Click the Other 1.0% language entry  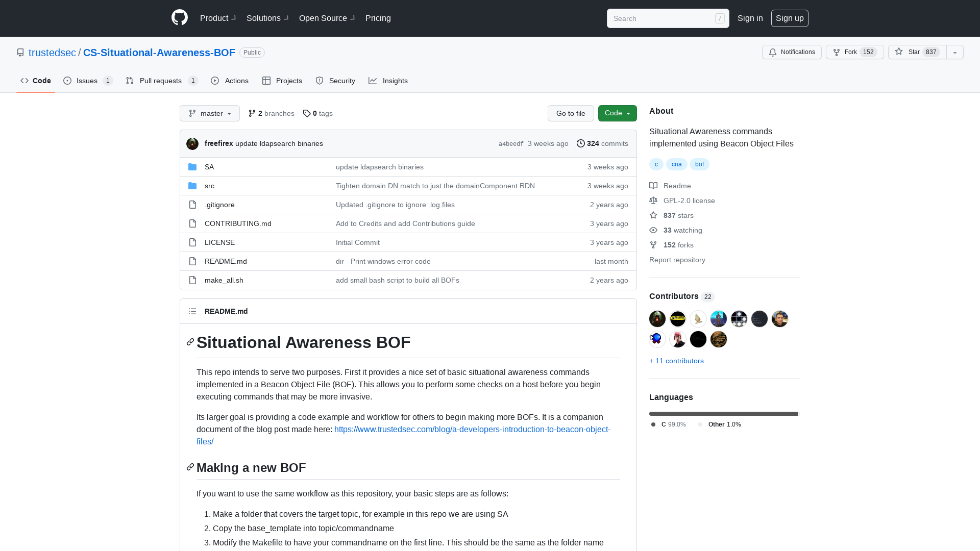720,424
